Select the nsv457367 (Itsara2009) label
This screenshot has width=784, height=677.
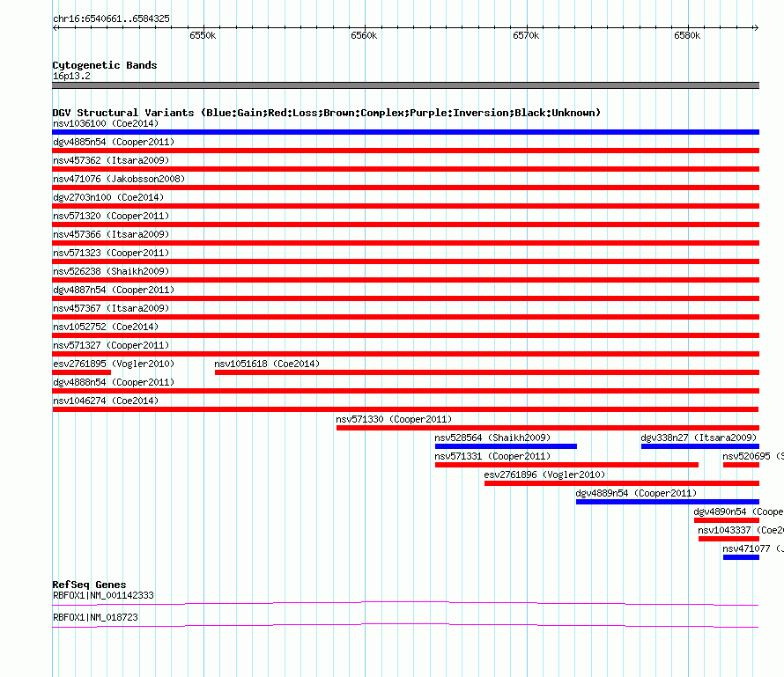pos(111,308)
